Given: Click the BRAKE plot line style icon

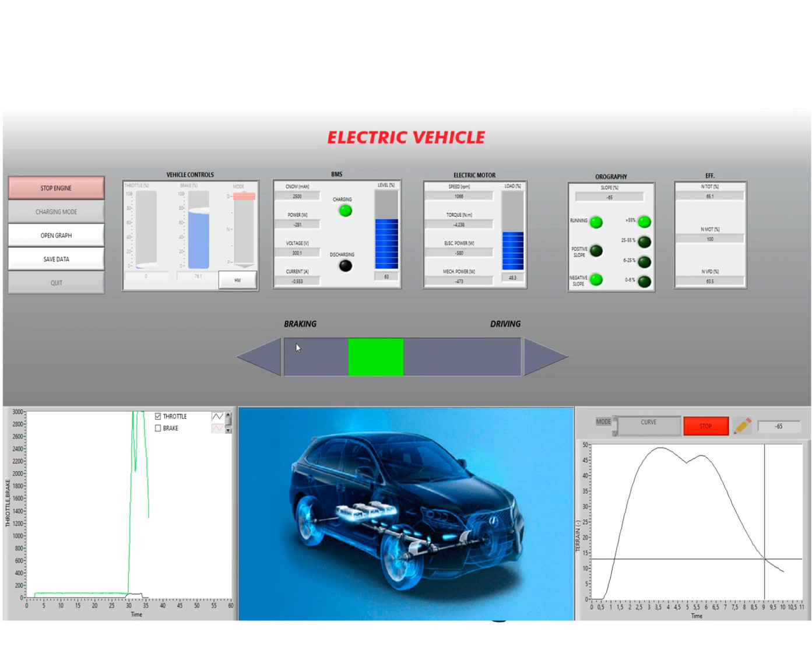Looking at the screenshot, I should pyautogui.click(x=217, y=429).
